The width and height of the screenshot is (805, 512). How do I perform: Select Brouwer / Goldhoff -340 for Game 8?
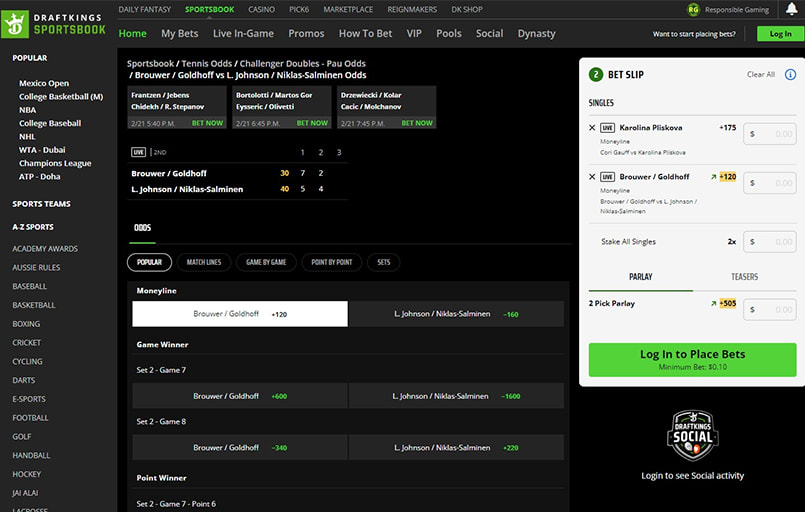click(240, 447)
